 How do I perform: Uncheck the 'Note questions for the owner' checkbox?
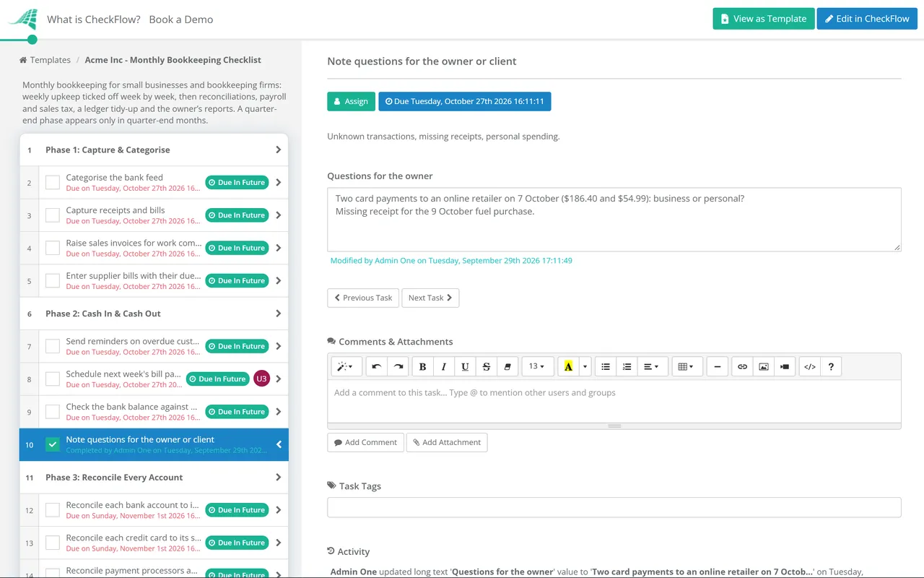click(53, 444)
